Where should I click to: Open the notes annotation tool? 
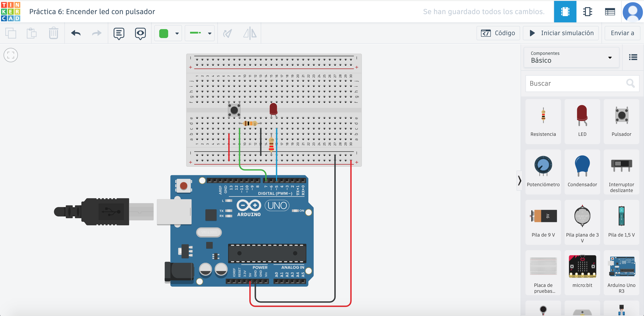click(119, 33)
